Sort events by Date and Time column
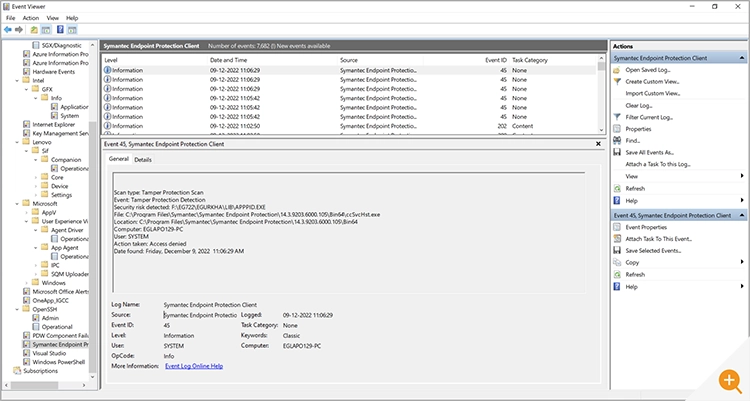 point(273,60)
